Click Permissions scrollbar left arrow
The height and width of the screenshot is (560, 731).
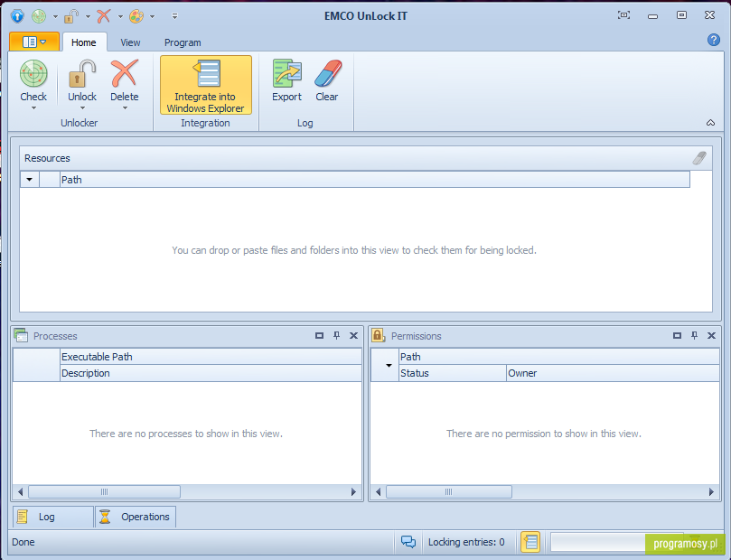pyautogui.click(x=378, y=492)
